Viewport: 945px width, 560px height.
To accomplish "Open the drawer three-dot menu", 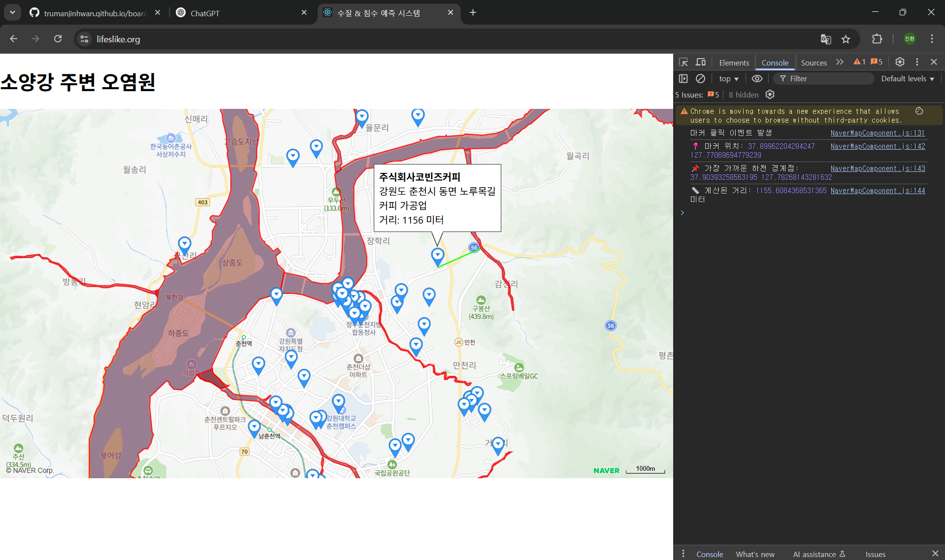I will click(x=683, y=554).
